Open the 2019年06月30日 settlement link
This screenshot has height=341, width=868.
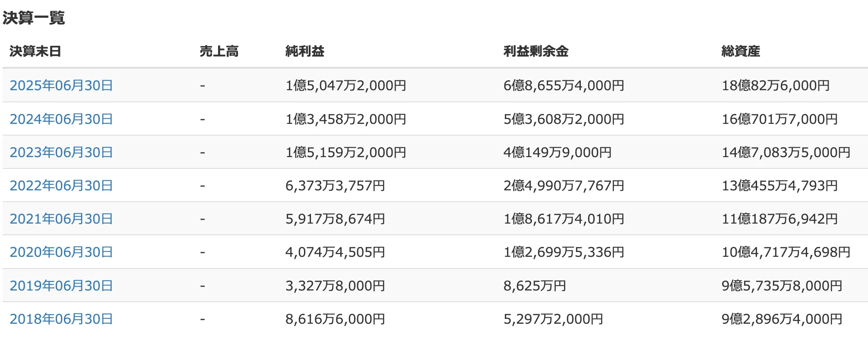coord(61,286)
